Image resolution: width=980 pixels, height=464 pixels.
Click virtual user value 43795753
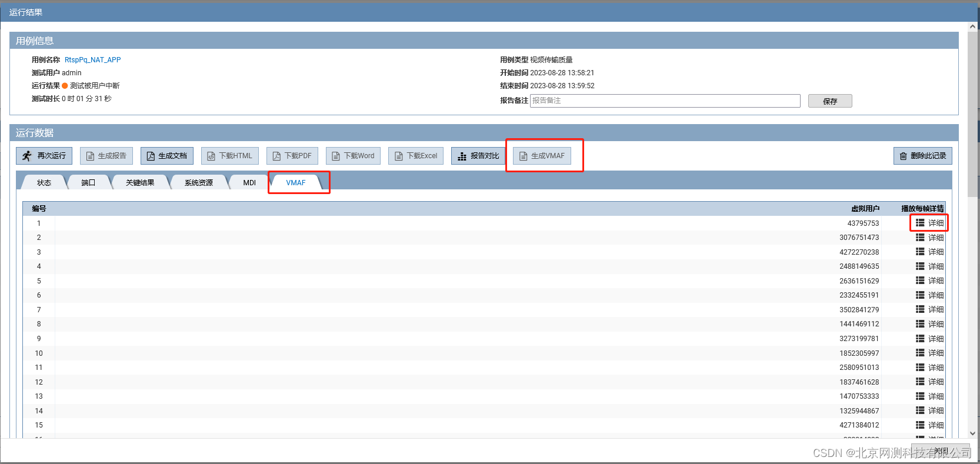pos(863,223)
